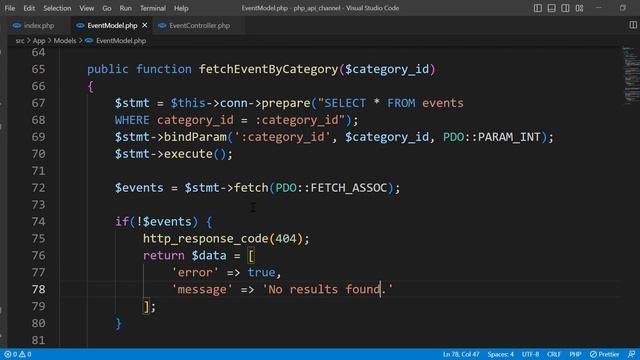The image size is (640, 360).
Task: Click line number 65 in the gutter
Action: coord(38,69)
